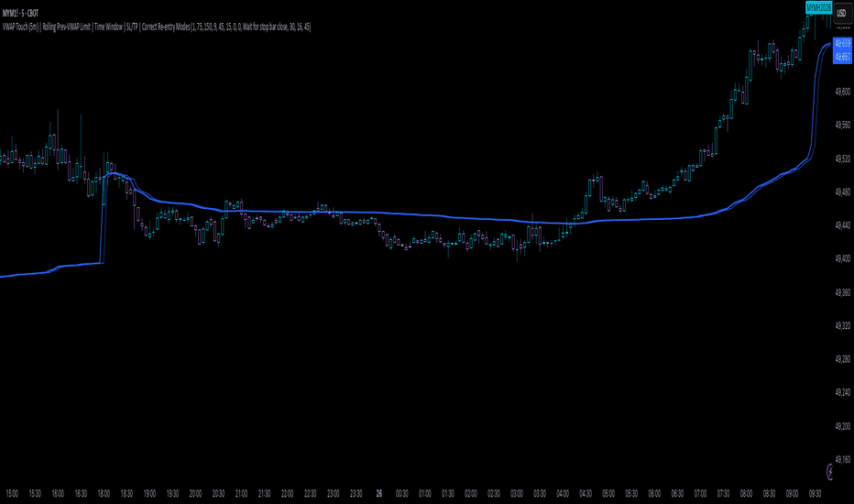Click the purple lightning bolt icon

pyautogui.click(x=829, y=472)
